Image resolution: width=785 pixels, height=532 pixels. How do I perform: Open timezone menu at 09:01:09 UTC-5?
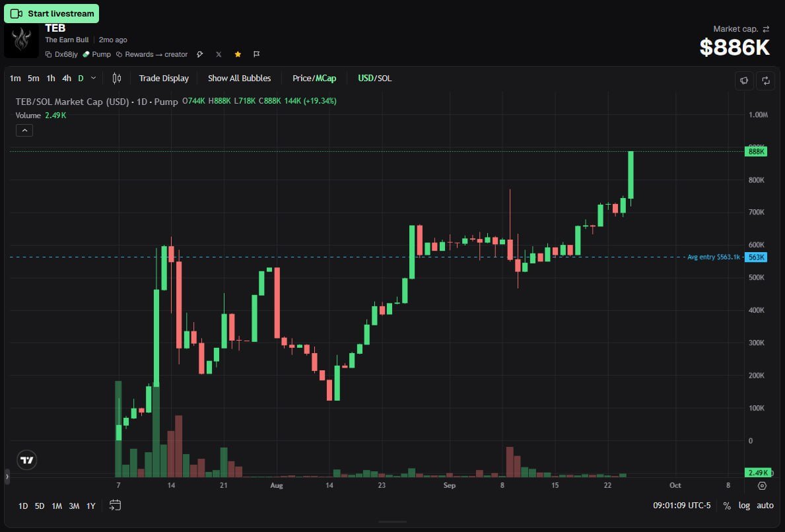681,506
